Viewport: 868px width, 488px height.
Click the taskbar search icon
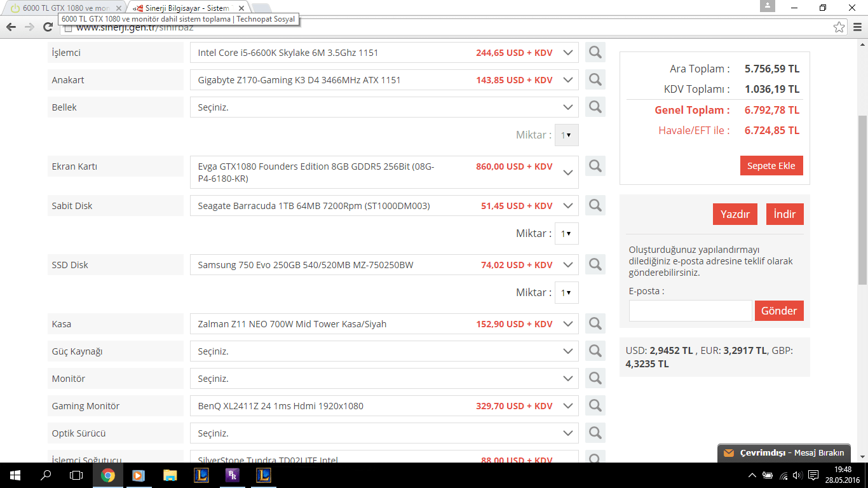46,475
